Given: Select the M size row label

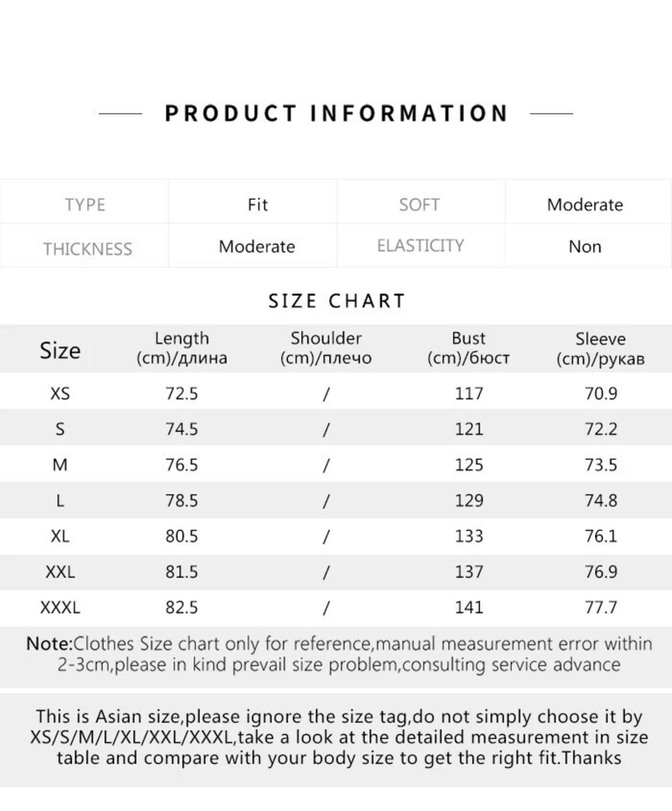Looking at the screenshot, I should (x=60, y=465).
